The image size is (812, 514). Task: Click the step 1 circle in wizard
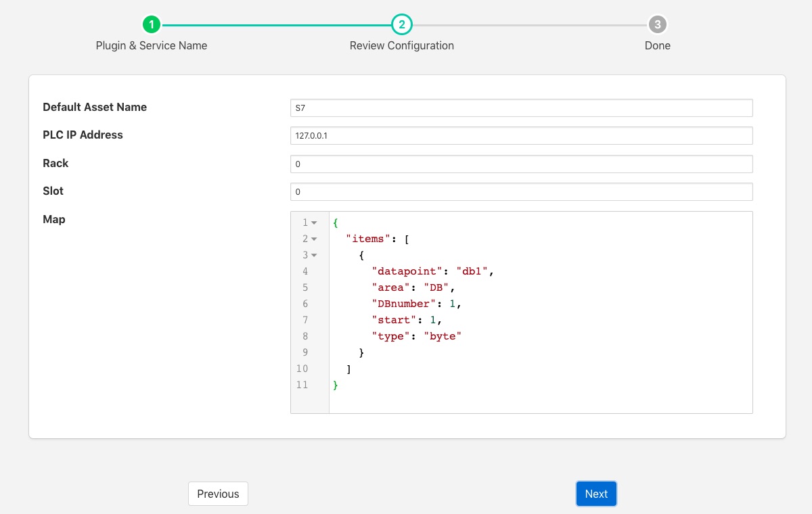click(152, 25)
